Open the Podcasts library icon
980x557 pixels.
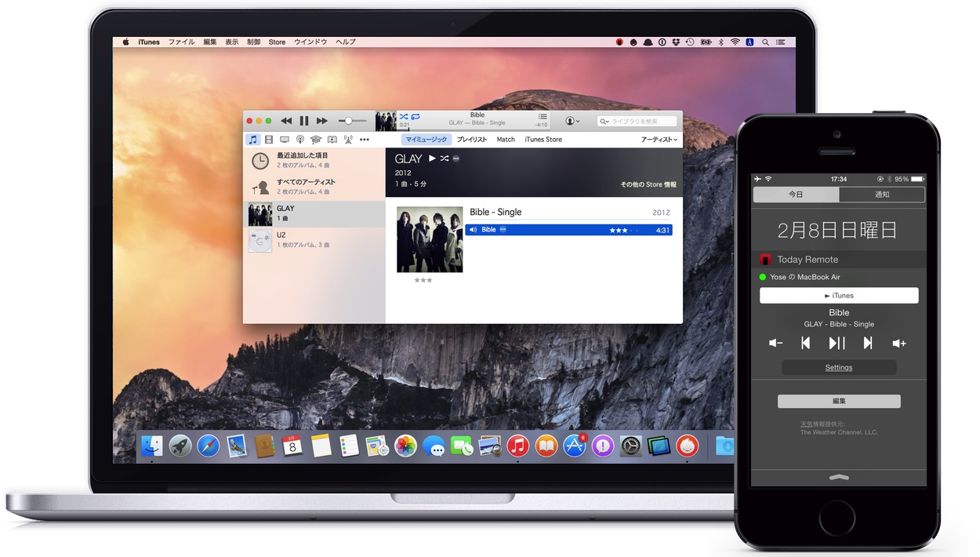pos(300,140)
